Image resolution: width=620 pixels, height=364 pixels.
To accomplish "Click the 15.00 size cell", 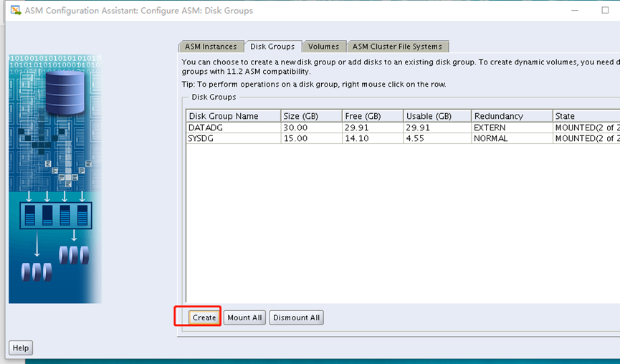I will [311, 138].
